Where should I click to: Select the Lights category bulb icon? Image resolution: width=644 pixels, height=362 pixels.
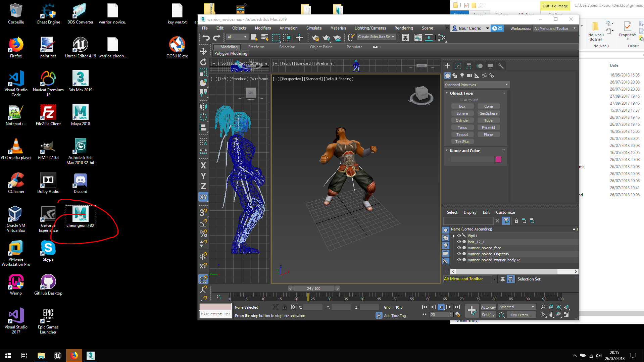pos(462,76)
